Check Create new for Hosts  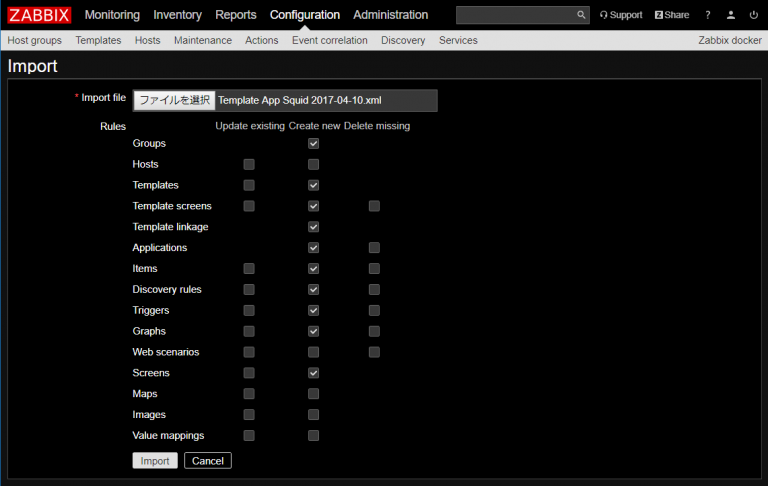313,164
